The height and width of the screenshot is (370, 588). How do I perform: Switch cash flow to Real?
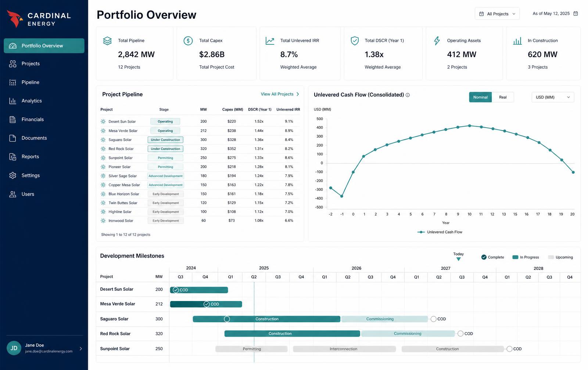[503, 97]
